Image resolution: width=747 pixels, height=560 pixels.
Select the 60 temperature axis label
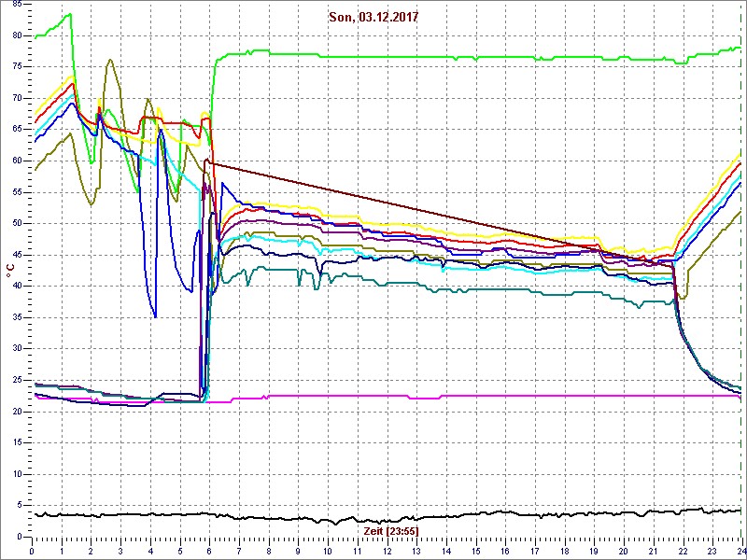pyautogui.click(x=17, y=161)
